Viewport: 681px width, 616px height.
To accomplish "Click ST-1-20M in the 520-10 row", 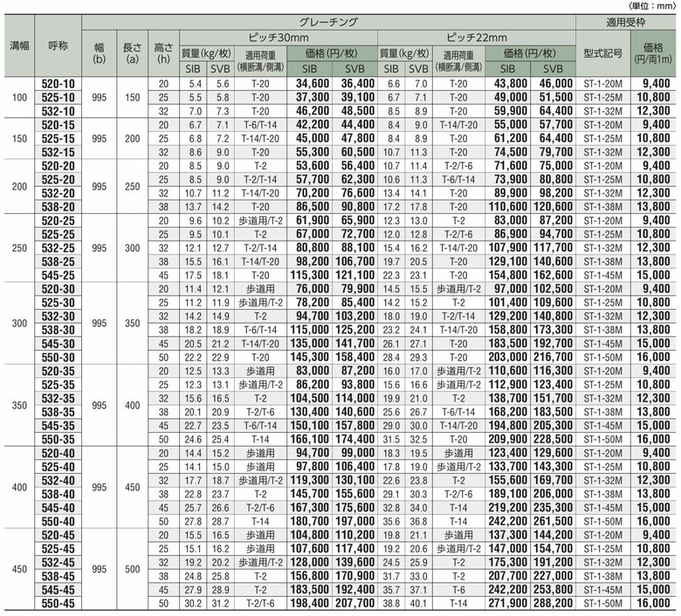I will (602, 85).
